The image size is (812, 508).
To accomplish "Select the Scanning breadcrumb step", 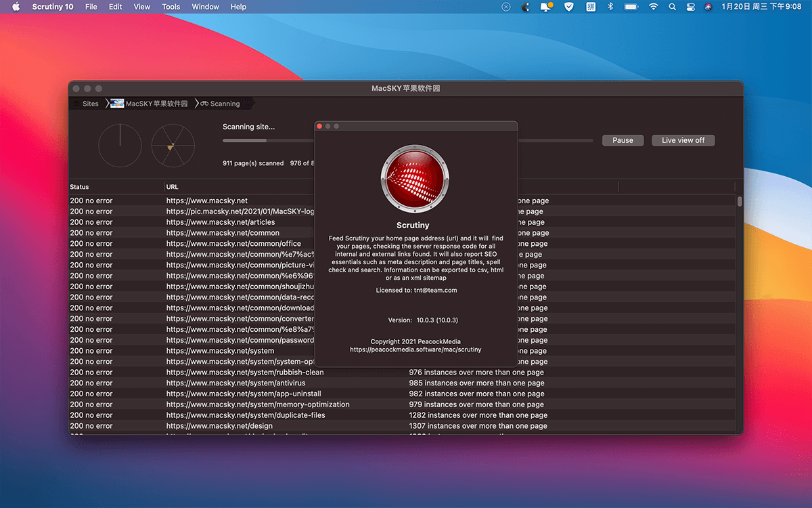I will point(225,104).
